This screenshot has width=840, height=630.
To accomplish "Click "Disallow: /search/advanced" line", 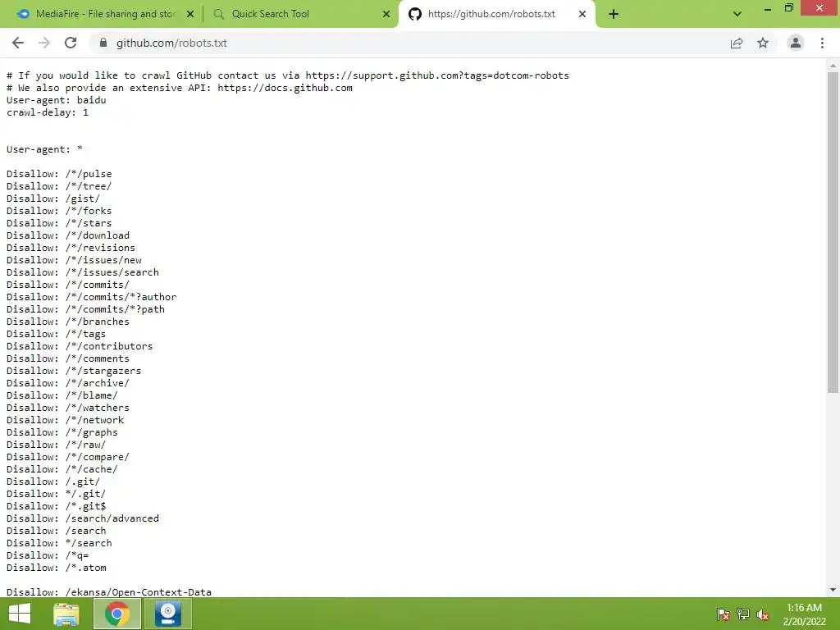I will click(83, 519).
